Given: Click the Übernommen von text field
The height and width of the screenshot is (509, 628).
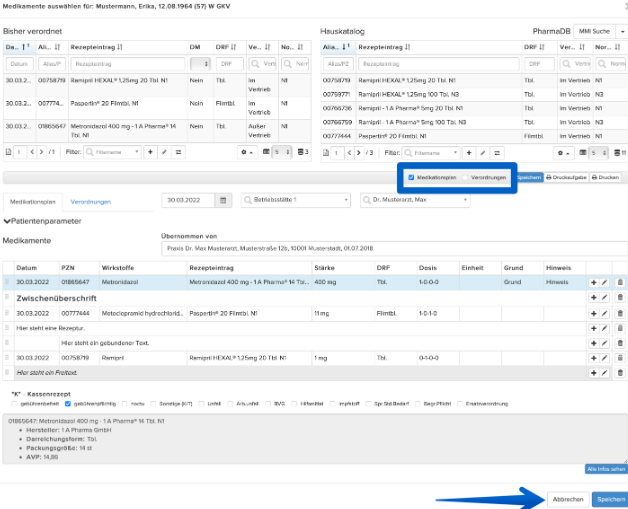Looking at the screenshot, I should coord(394,248).
